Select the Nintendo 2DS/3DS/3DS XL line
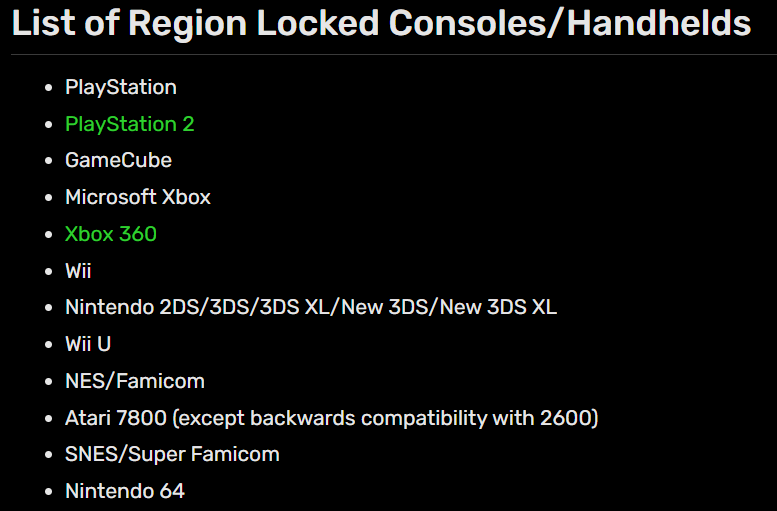Image resolution: width=777 pixels, height=511 pixels. (310, 307)
